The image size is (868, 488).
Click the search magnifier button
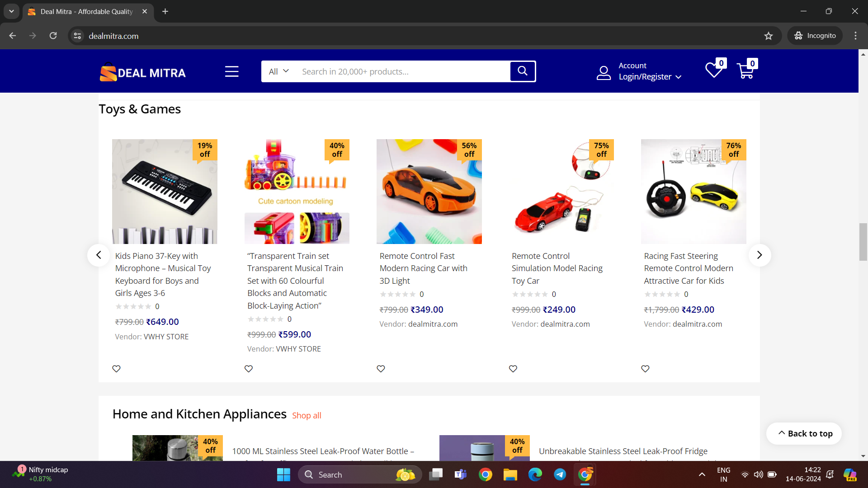pyautogui.click(x=523, y=71)
